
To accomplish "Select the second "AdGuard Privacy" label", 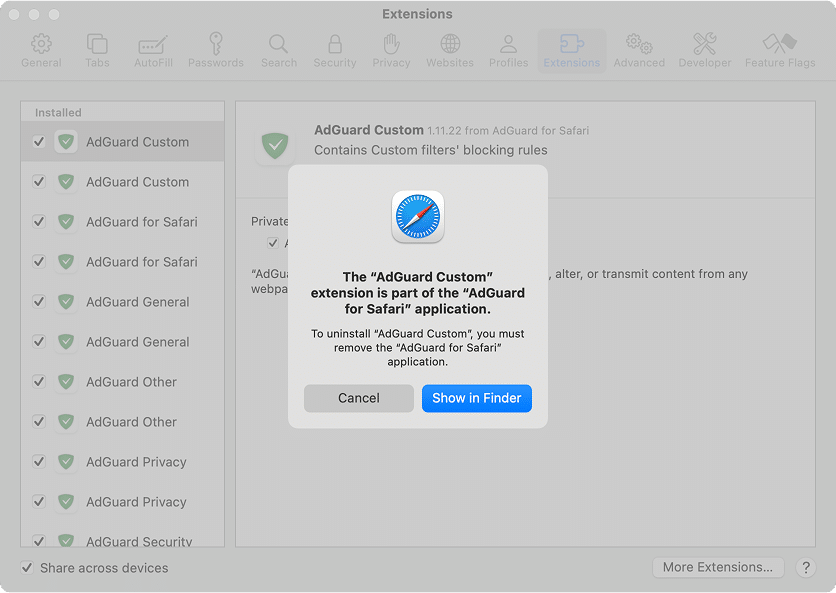I will point(136,502).
